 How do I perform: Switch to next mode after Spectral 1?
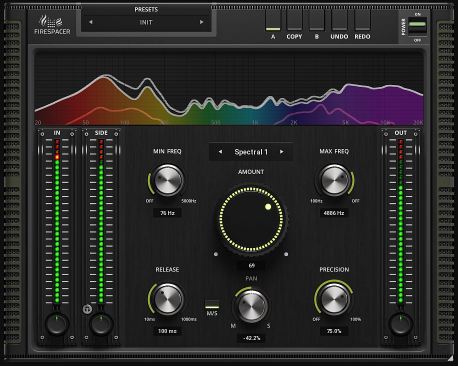pos(282,152)
